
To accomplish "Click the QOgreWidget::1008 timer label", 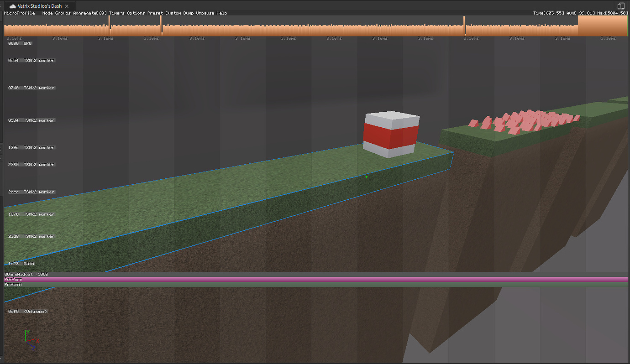I will 26,275.
